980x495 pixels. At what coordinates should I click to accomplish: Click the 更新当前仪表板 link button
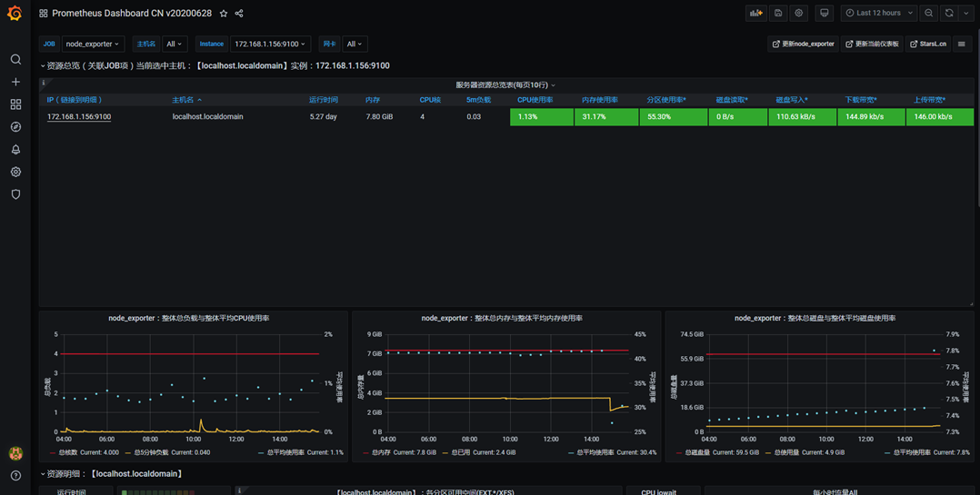(x=872, y=44)
